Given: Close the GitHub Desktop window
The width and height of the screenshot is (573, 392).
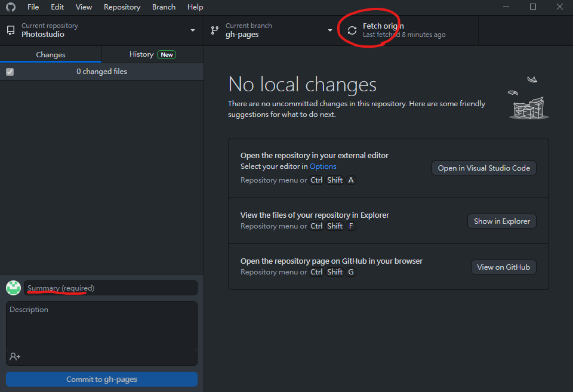Looking at the screenshot, I should tap(560, 7).
